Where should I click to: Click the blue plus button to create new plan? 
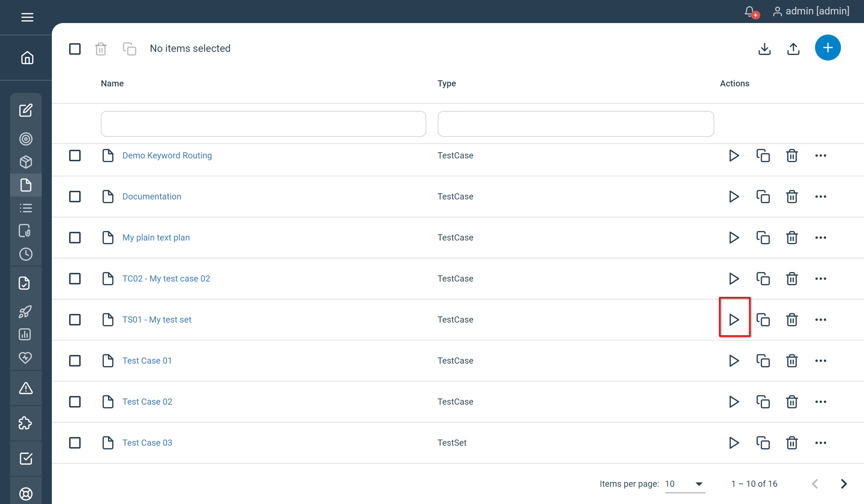tap(828, 48)
